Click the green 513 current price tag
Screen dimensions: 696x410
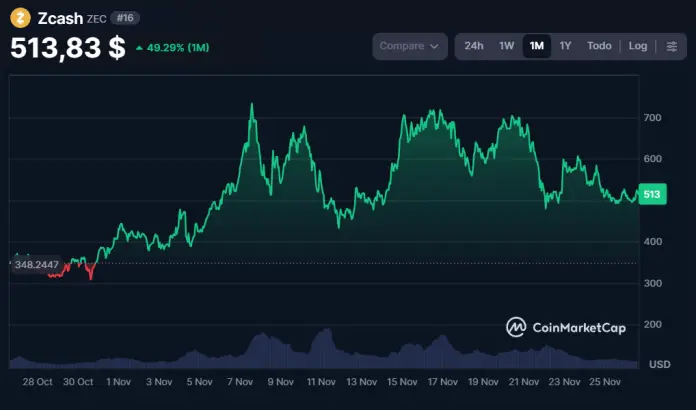click(652, 194)
